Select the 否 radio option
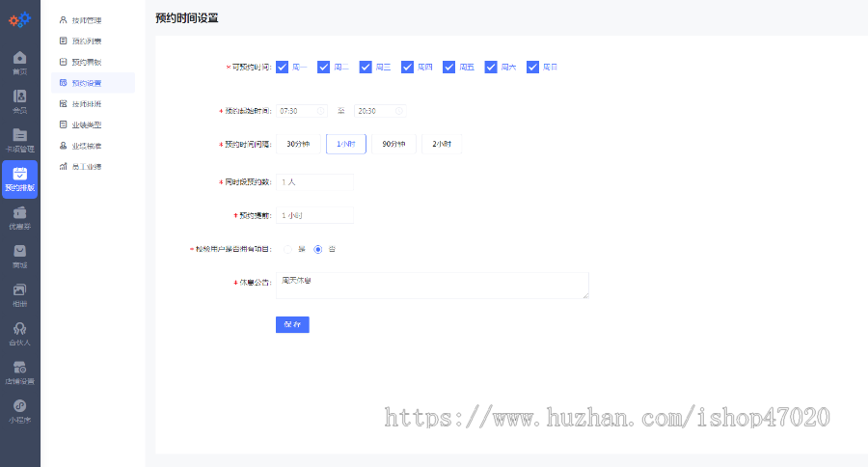The width and height of the screenshot is (868, 467). point(317,249)
